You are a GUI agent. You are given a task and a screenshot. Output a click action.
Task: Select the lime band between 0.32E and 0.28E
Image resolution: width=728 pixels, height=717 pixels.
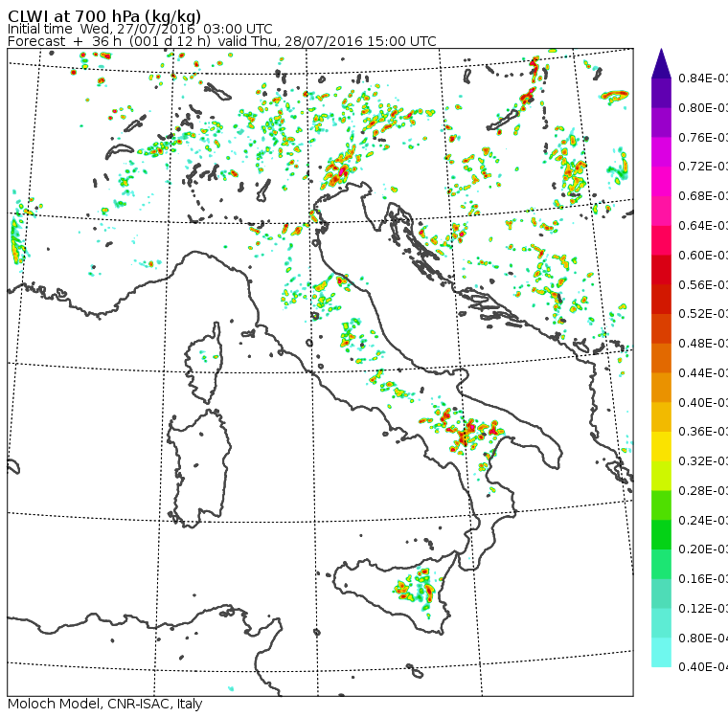661,476
